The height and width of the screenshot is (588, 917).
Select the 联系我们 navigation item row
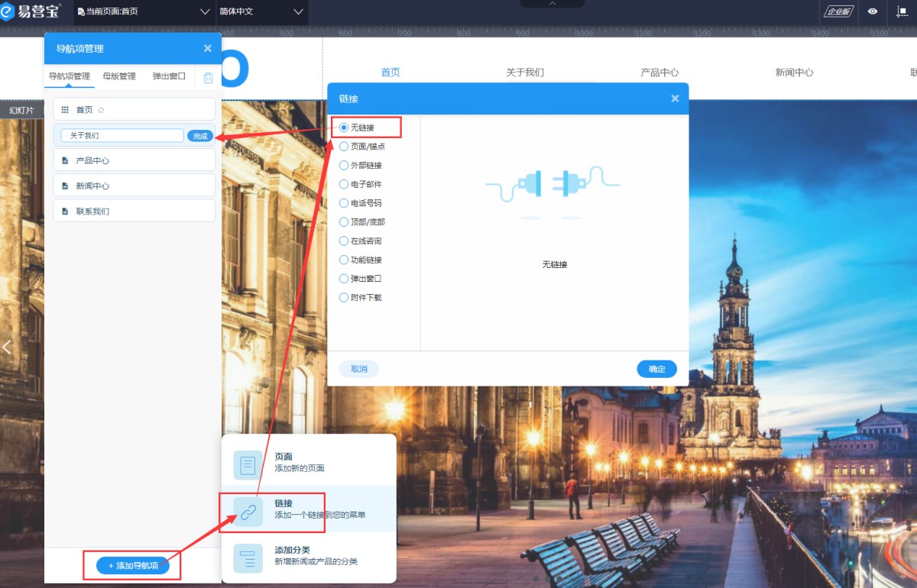tap(134, 211)
